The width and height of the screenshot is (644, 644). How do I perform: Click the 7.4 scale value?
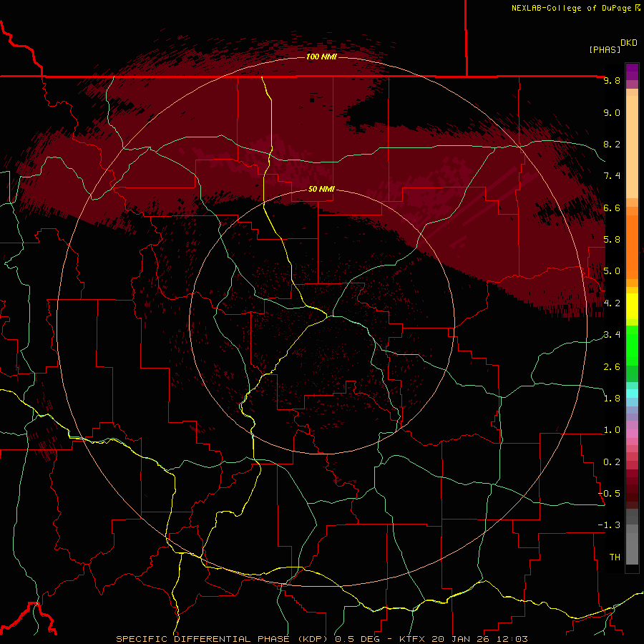pos(612,176)
